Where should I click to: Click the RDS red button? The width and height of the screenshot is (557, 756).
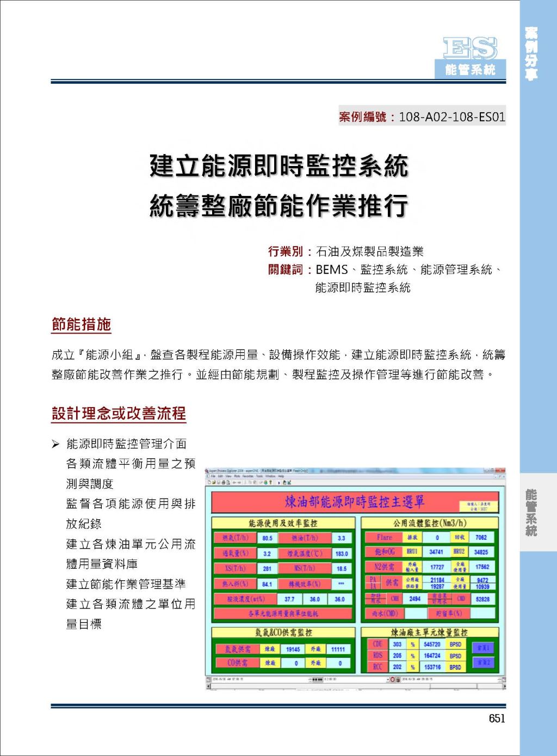377,655
